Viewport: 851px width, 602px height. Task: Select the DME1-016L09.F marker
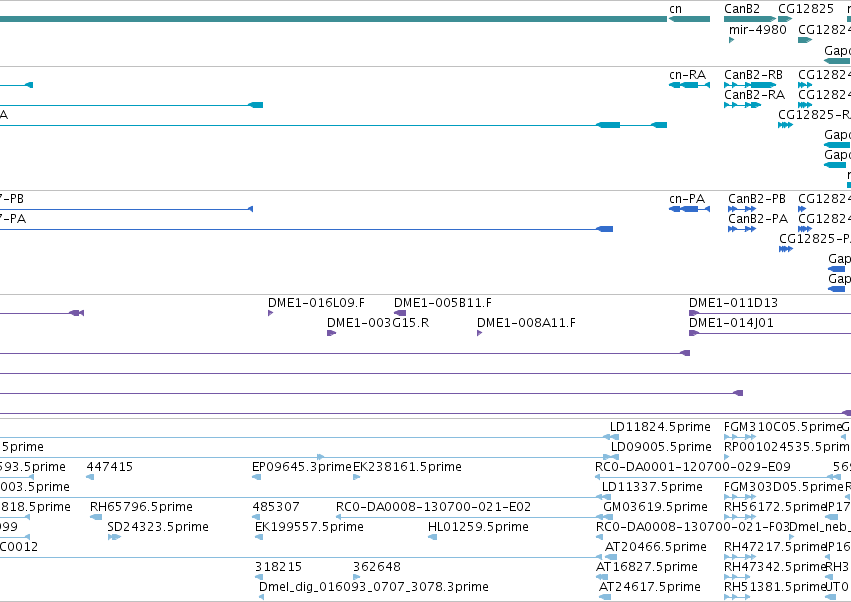(270, 313)
